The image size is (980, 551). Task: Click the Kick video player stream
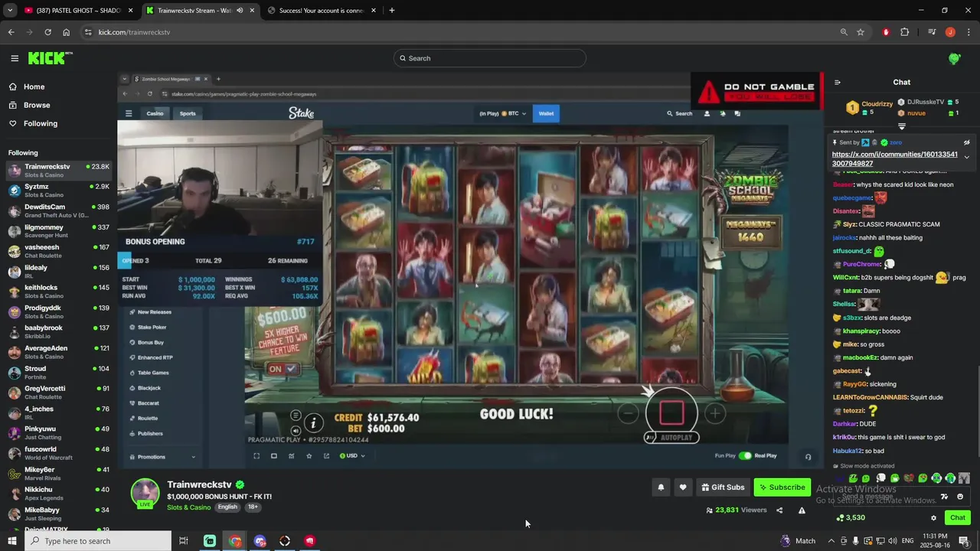tap(471, 269)
